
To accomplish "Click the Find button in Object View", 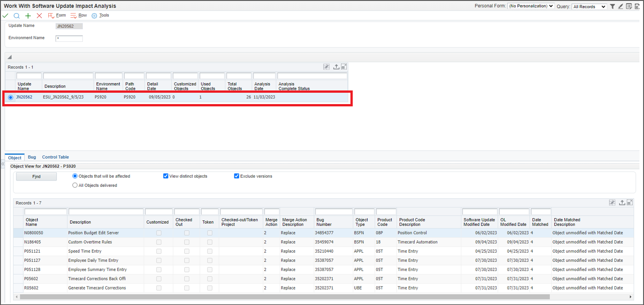I will point(36,177).
